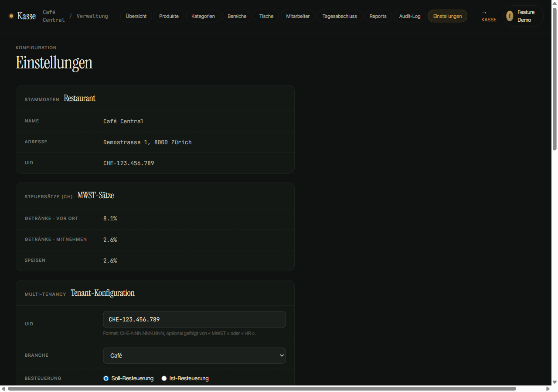Click the UID format hint text
This screenshot has height=392, width=558.
pyautogui.click(x=179, y=333)
